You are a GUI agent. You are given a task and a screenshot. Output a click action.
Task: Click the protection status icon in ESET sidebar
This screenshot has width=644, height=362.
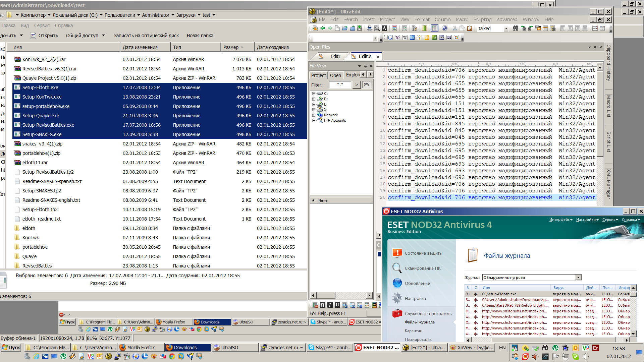(397, 253)
